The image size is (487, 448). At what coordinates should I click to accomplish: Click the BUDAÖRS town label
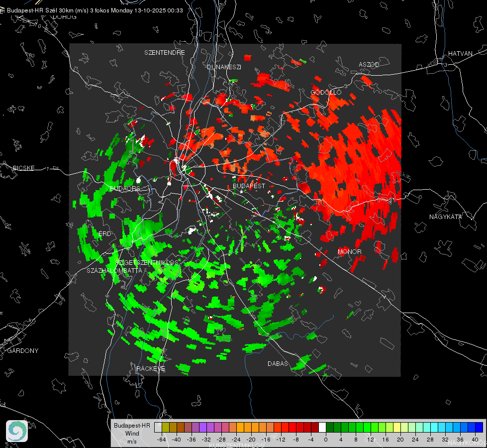125,189
